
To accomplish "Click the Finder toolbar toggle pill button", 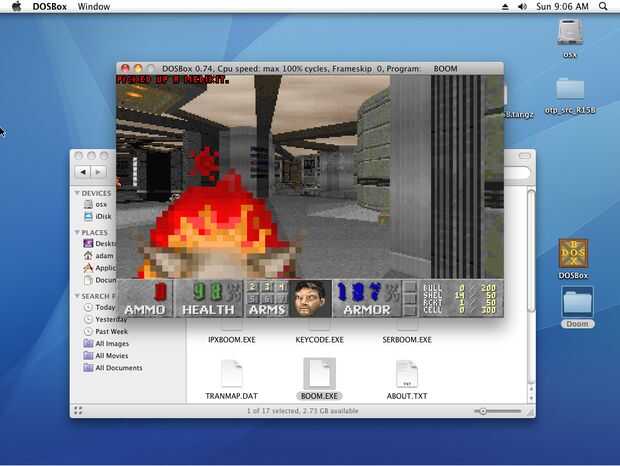I will click(x=524, y=156).
